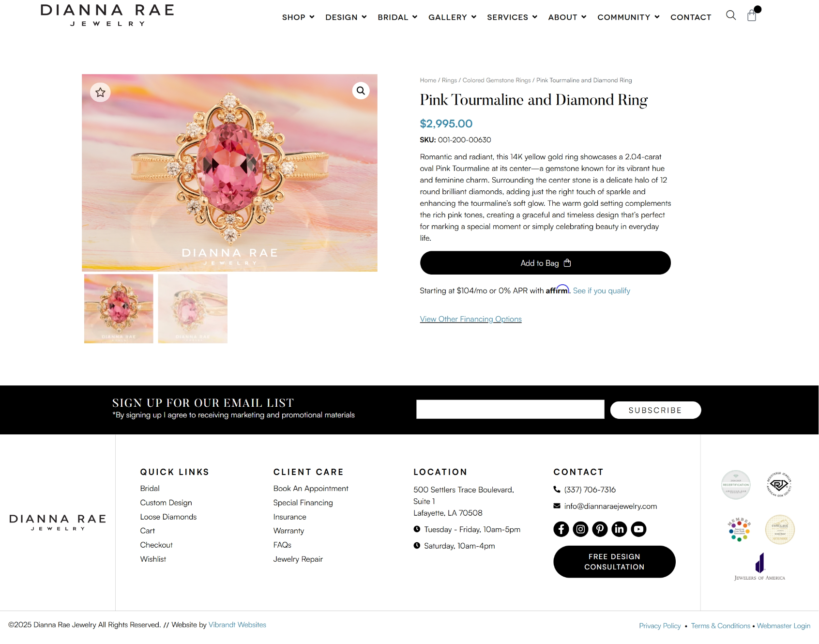The image size is (819, 644).
Task: Focus the email signup input field
Action: pos(510,409)
